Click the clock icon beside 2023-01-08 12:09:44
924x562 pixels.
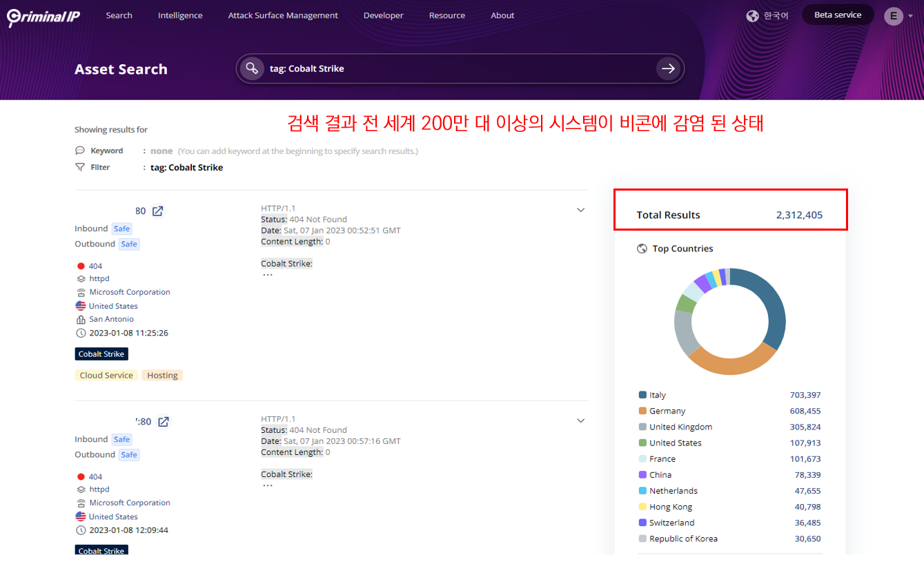(x=81, y=530)
